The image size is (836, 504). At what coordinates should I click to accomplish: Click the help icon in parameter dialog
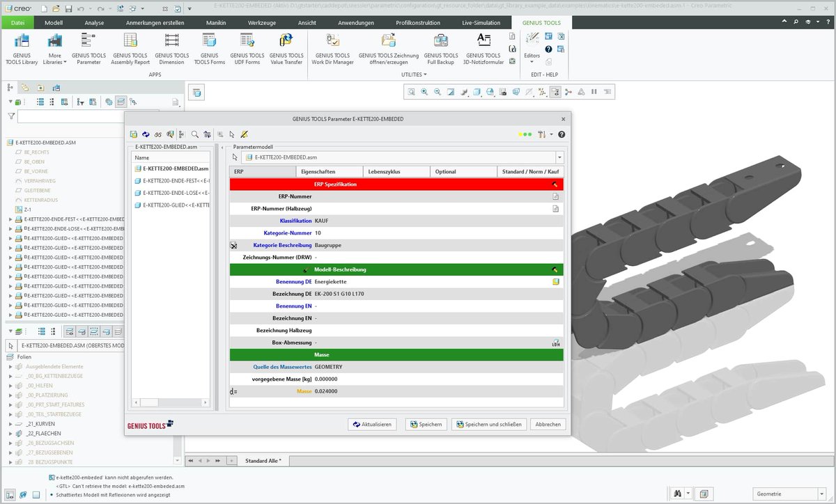click(x=562, y=134)
